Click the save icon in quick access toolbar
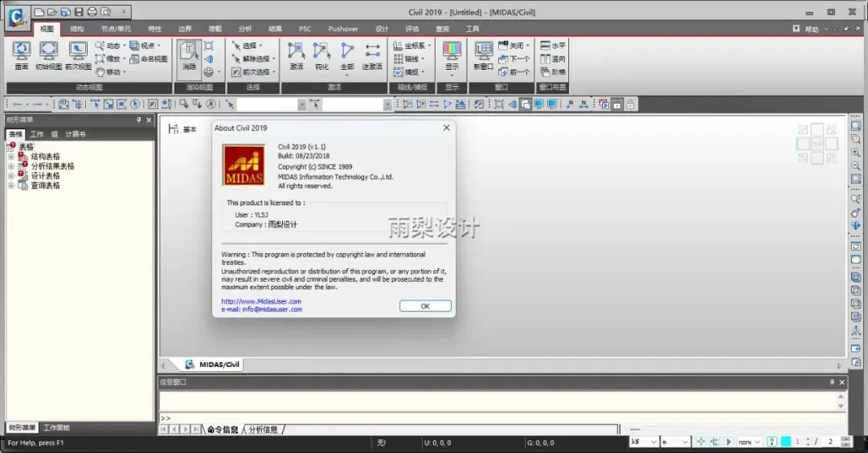This screenshot has width=868, height=453. (79, 11)
